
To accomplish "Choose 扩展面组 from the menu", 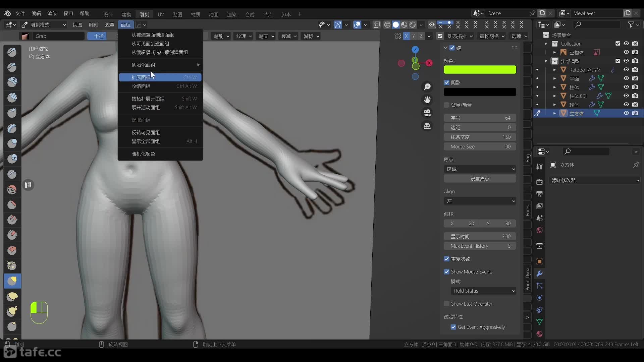I will (x=160, y=77).
